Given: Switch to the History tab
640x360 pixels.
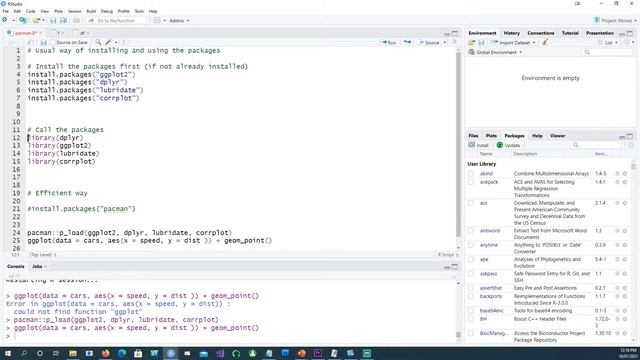Looking at the screenshot, I should coord(511,33).
